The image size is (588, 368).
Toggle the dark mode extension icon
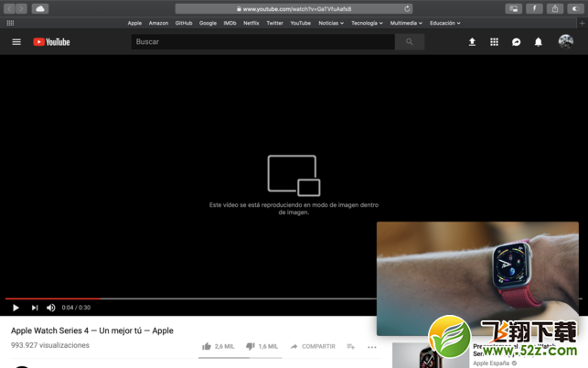click(575, 8)
